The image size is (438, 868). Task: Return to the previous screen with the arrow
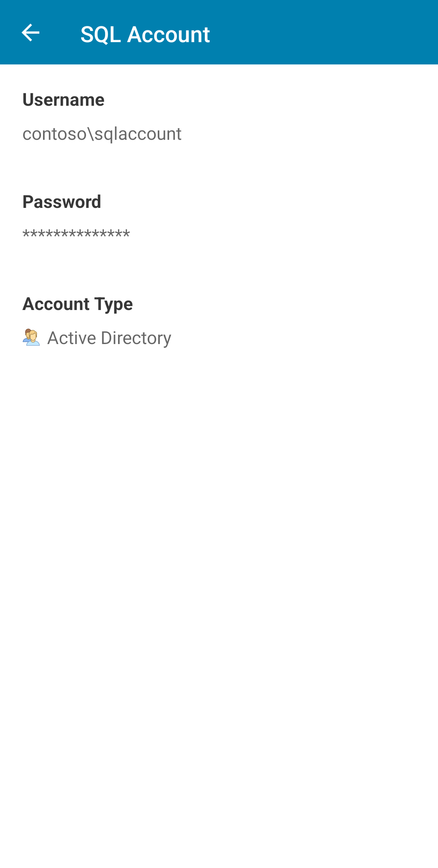[30, 33]
